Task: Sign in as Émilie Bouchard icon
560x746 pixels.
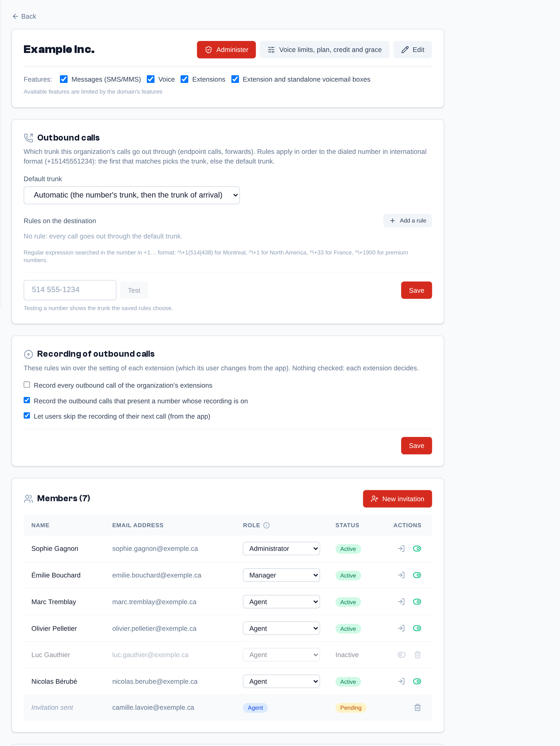Action: pyautogui.click(x=401, y=575)
